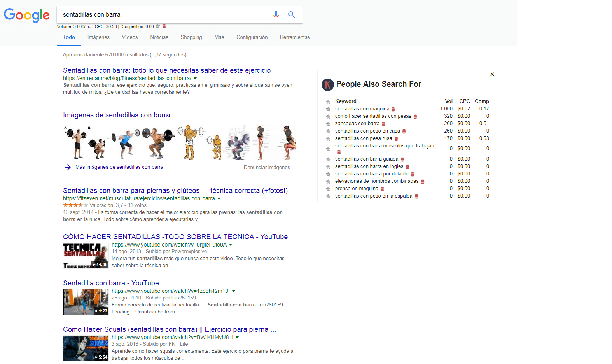
Task: Click the Vol column header
Action: [449, 101]
